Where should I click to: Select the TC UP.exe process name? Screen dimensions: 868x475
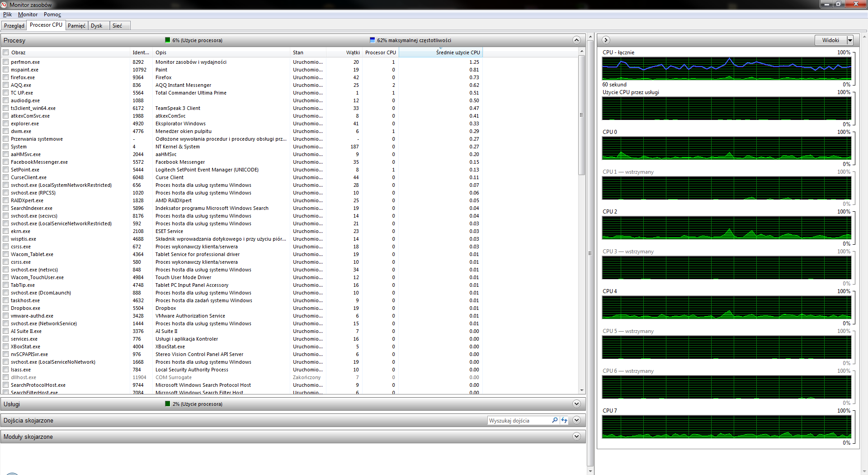point(22,93)
